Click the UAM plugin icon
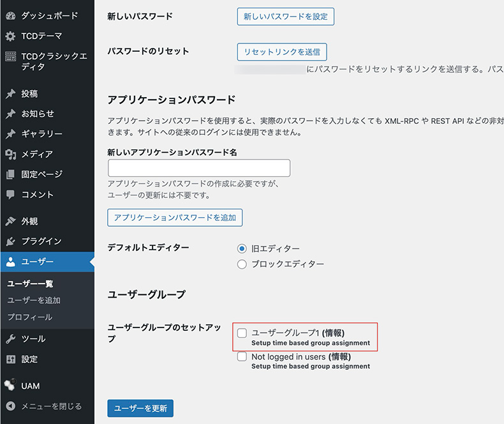 (x=11, y=385)
